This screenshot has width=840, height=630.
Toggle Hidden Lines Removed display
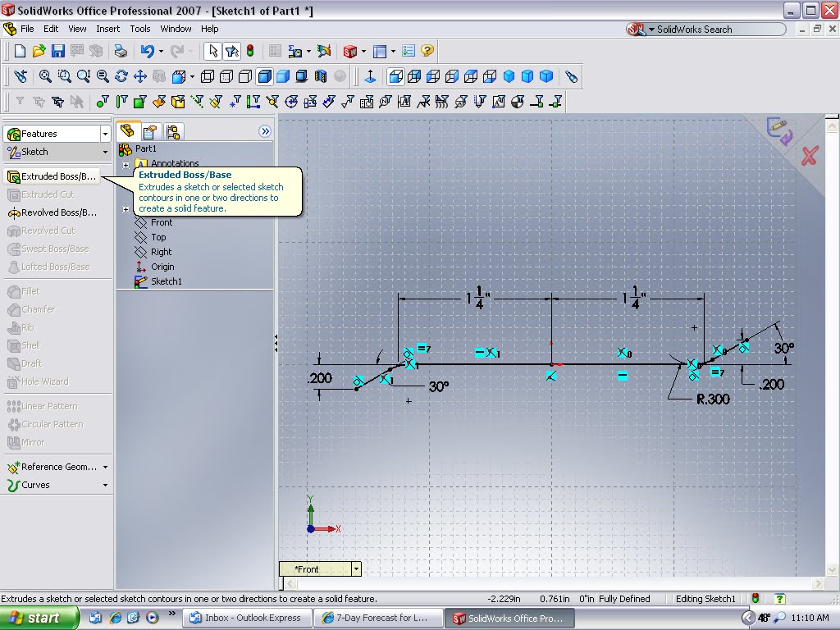(244, 76)
